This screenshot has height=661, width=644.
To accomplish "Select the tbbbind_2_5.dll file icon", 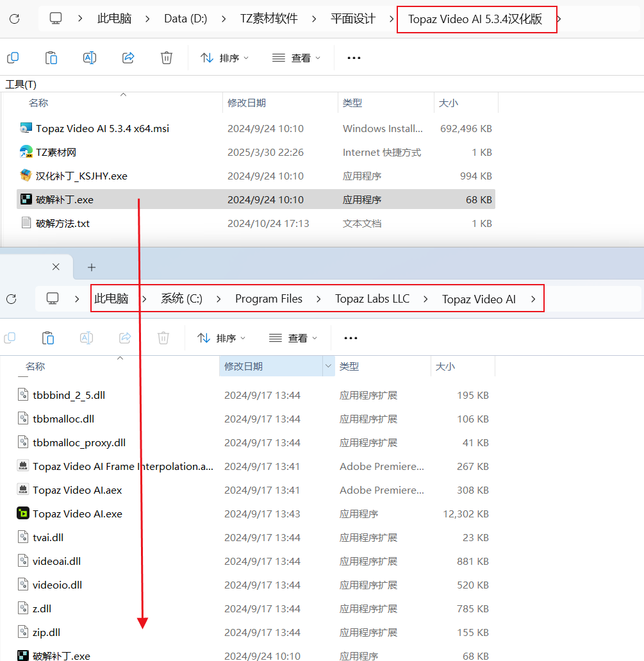I will (23, 395).
